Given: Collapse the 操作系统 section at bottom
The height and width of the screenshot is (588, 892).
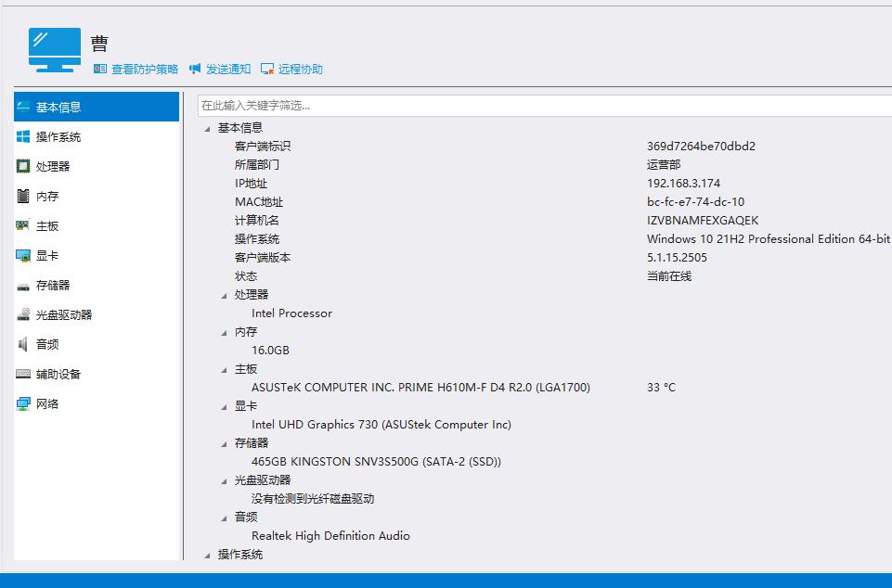Looking at the screenshot, I should point(208,556).
